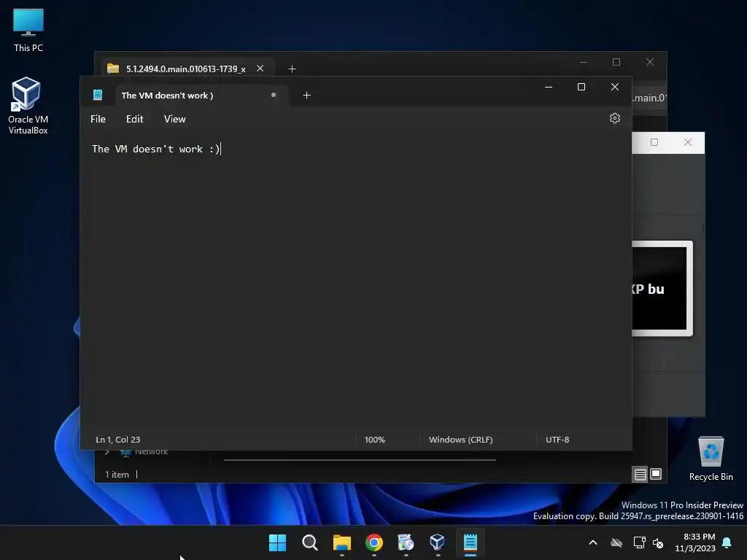Add a new Notepad tab
The image size is (747, 560).
coord(307,96)
